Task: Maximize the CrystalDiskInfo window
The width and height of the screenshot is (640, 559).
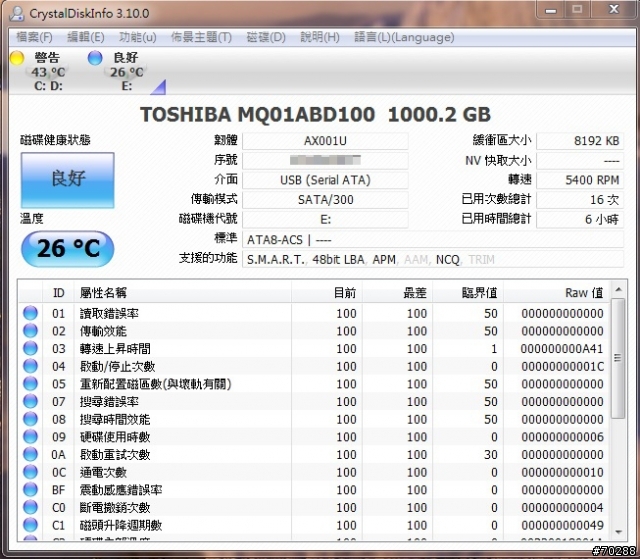Action: [577, 10]
